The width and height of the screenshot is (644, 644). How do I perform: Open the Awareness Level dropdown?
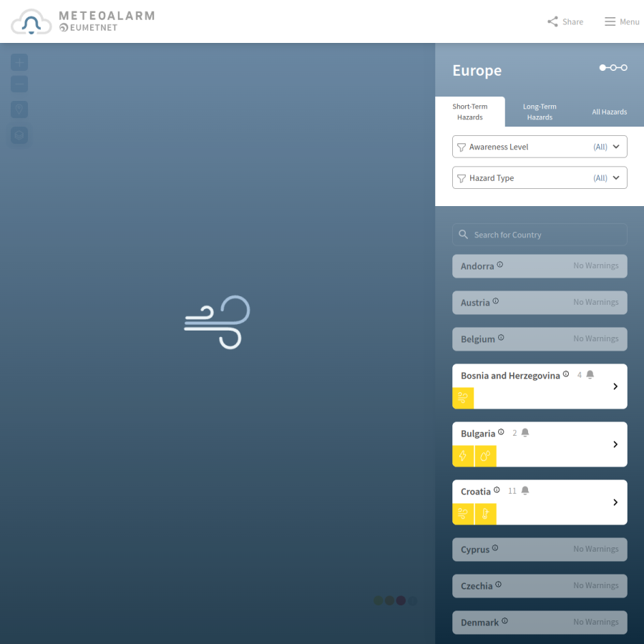click(x=540, y=147)
